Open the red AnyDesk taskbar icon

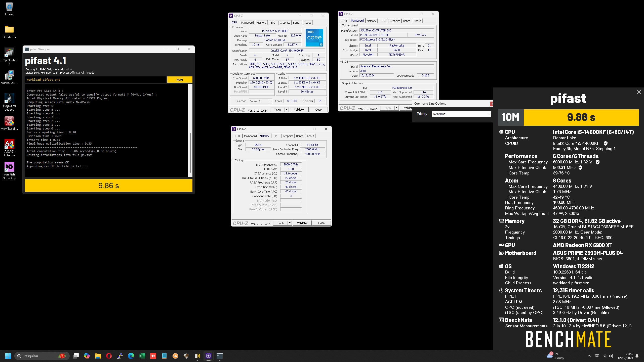click(x=153, y=356)
